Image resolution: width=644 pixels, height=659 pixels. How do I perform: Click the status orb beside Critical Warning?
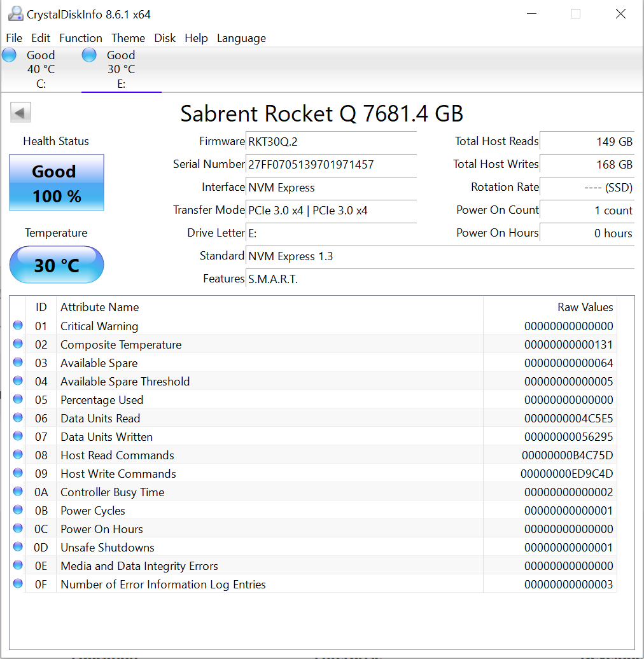[18, 326]
